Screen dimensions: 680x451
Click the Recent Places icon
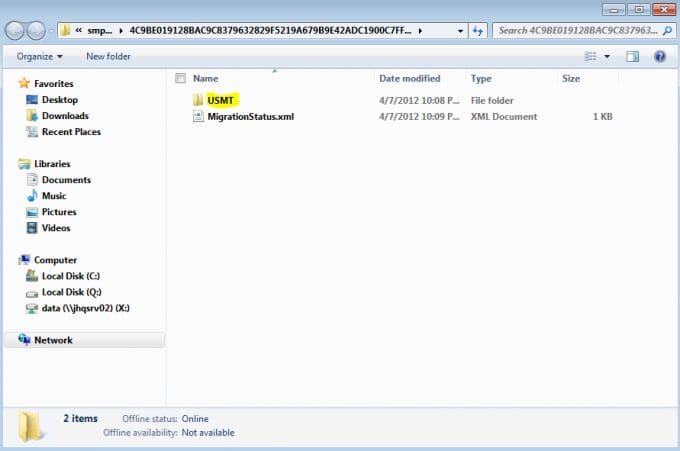tap(32, 131)
